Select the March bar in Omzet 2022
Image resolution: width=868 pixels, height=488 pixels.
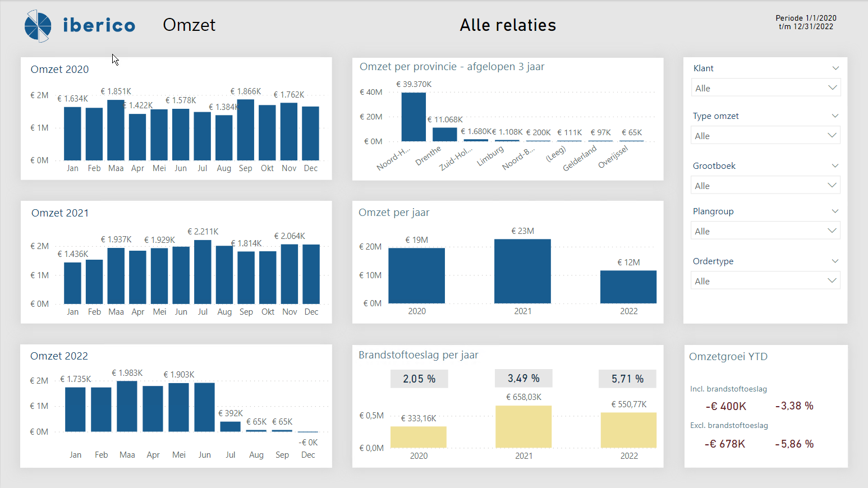[127, 406]
